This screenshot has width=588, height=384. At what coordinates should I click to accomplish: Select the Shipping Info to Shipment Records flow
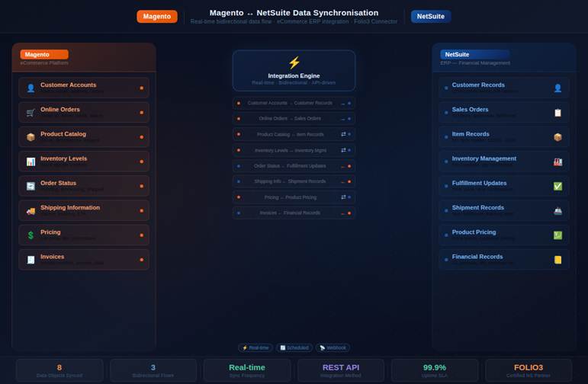294,181
